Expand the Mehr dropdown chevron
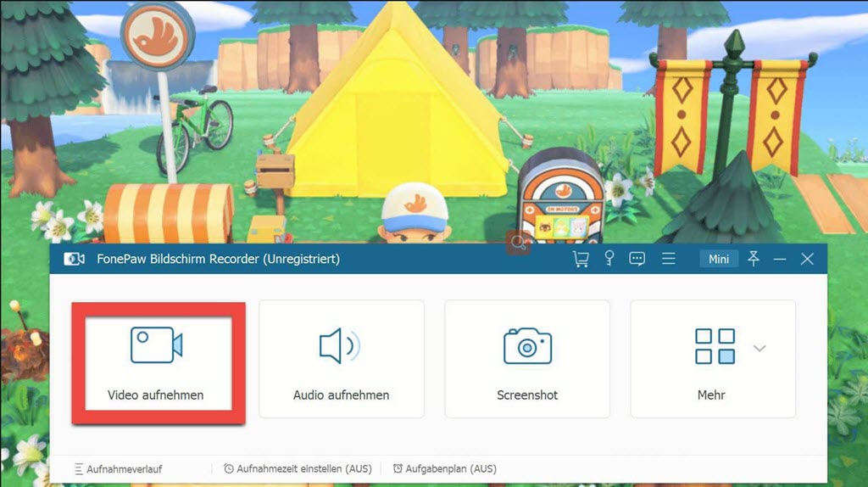Screen dimensions: 868x487 point(759,349)
